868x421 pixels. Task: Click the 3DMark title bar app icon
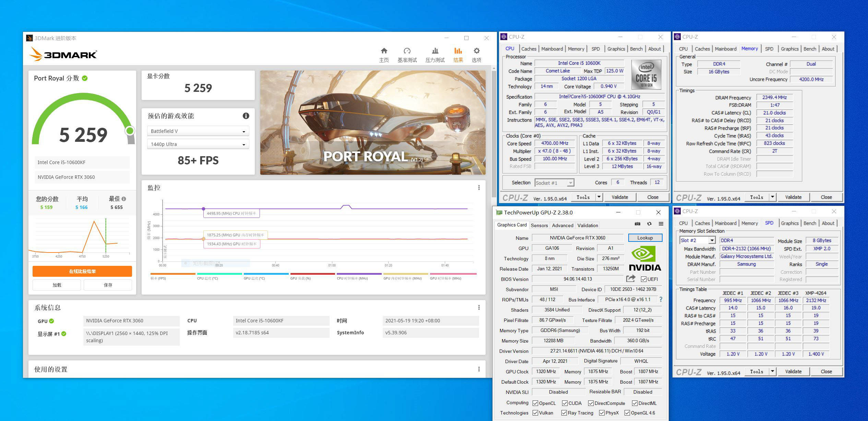tap(29, 38)
